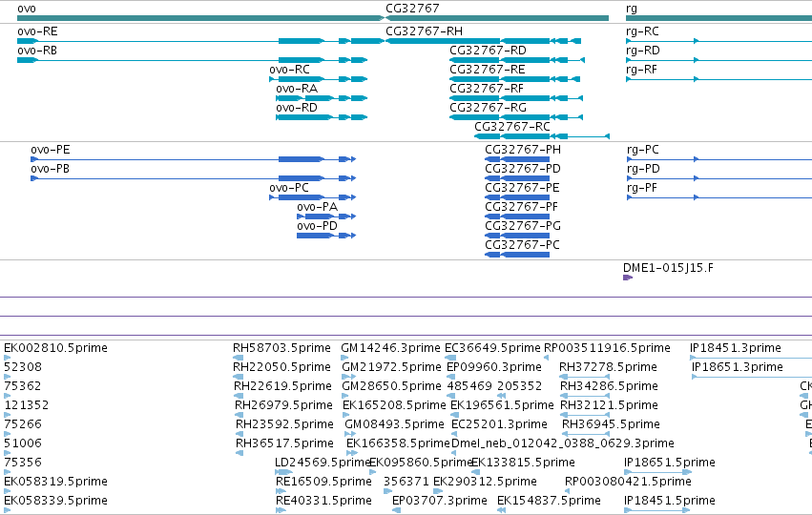Choose the rg-RF transcript label
The height and width of the screenshot is (515, 812).
pos(641,70)
